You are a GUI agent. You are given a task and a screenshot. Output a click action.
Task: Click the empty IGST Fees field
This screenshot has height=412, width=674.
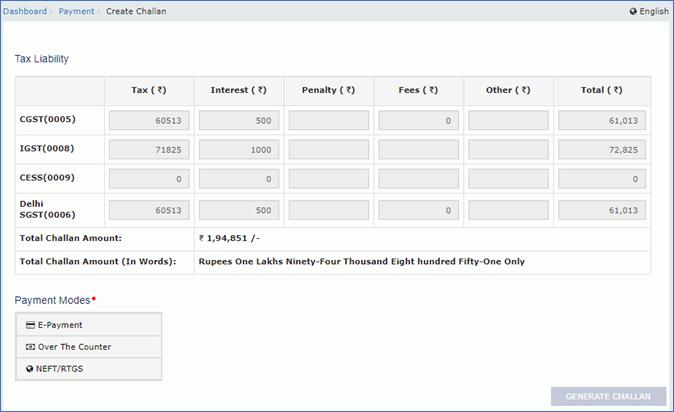(419, 150)
